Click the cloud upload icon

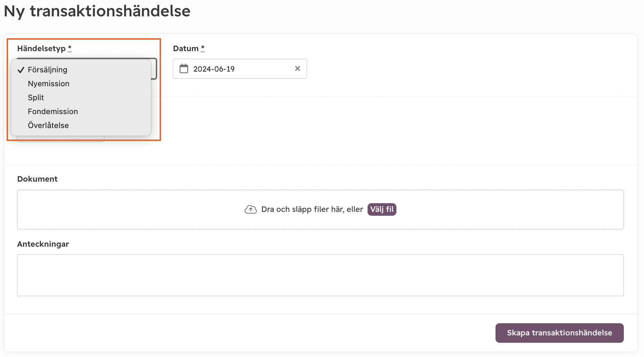point(251,209)
